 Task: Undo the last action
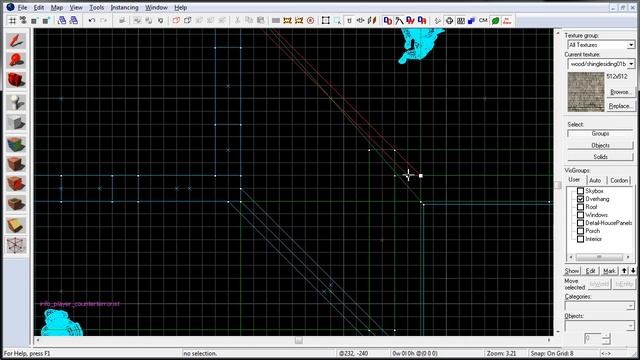(92, 20)
